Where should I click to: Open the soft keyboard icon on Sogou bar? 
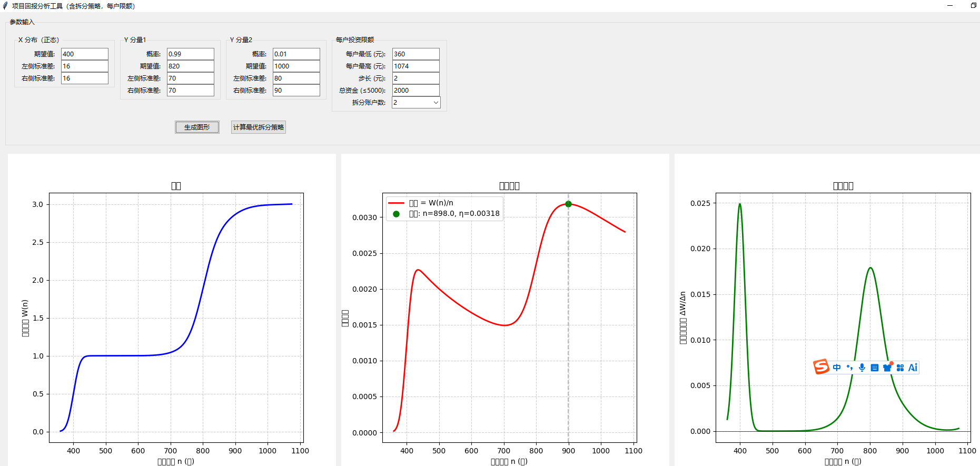(x=875, y=368)
